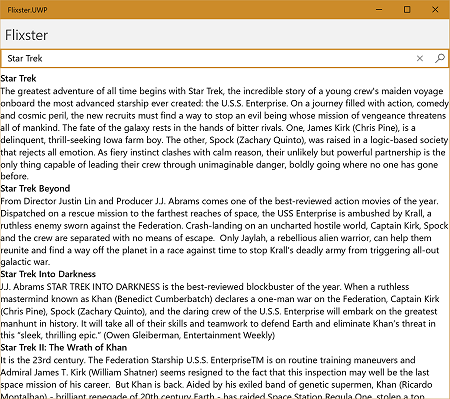Click description starting 'J.J. Abrams STAR TREK INTO DARKNESS'

220,311
